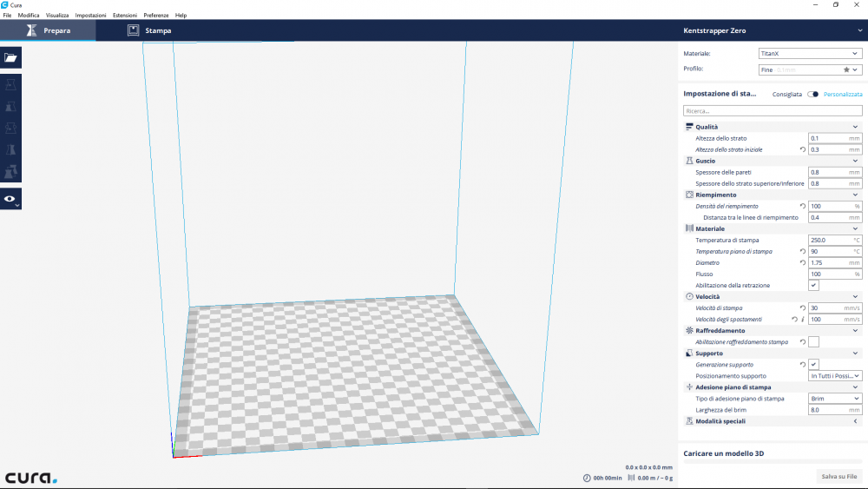
Task: Click the Salva su File button
Action: [839, 476]
